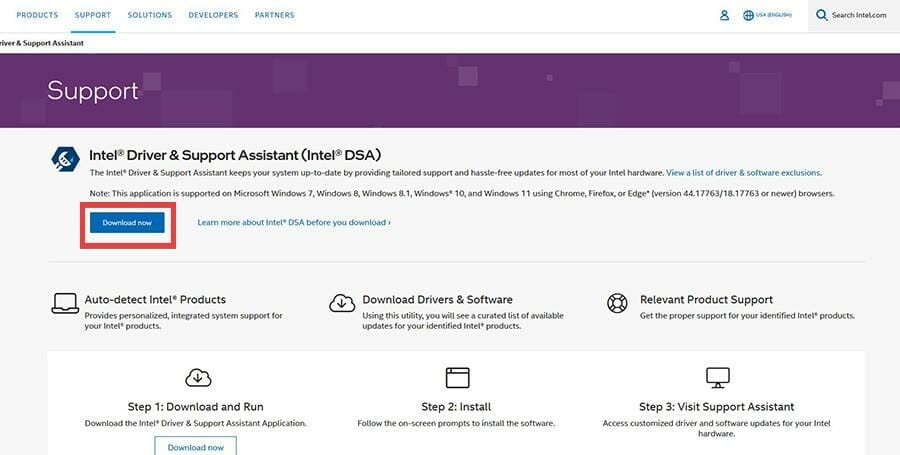
Task: Click the Step 2 window install icon
Action: click(457, 378)
